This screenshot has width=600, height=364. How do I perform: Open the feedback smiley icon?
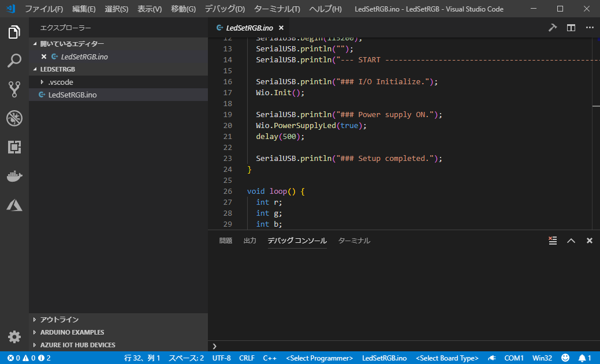565,358
